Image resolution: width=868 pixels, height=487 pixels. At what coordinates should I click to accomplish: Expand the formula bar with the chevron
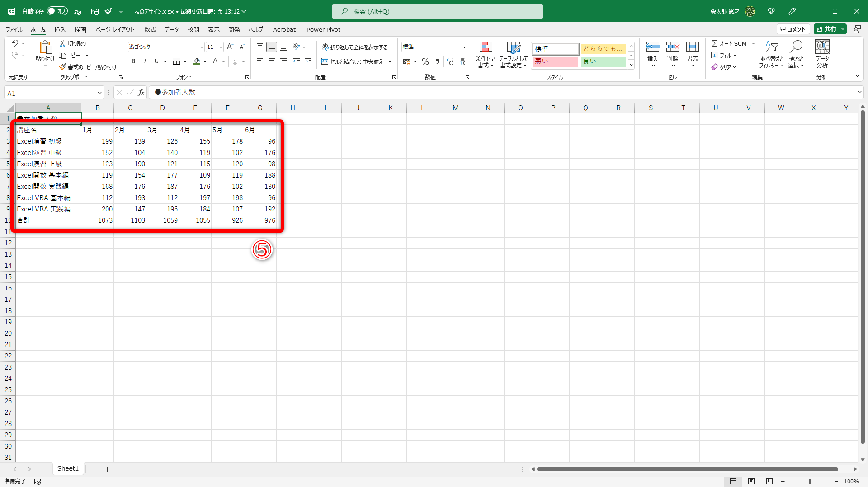click(859, 92)
